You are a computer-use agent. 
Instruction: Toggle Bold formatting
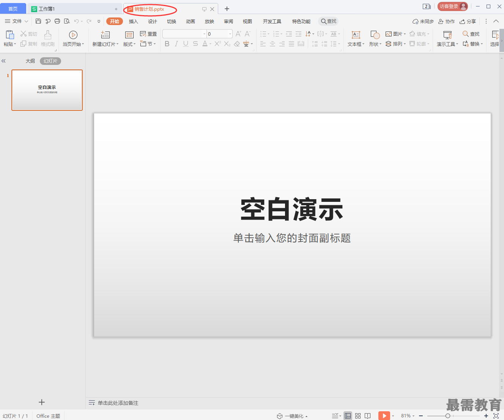[167, 44]
